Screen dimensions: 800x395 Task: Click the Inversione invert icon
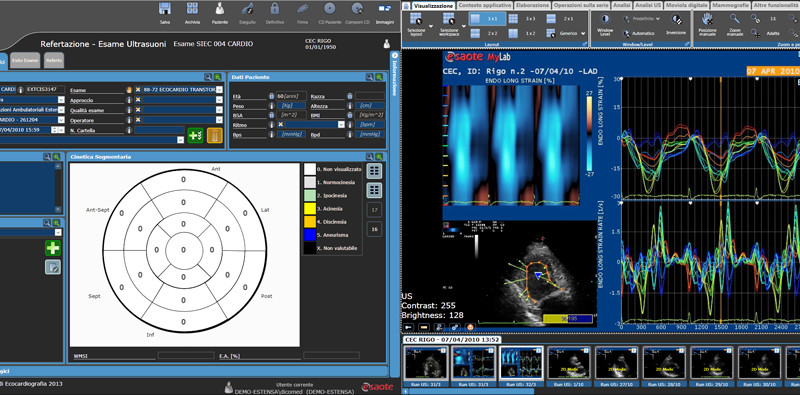[x=676, y=19]
